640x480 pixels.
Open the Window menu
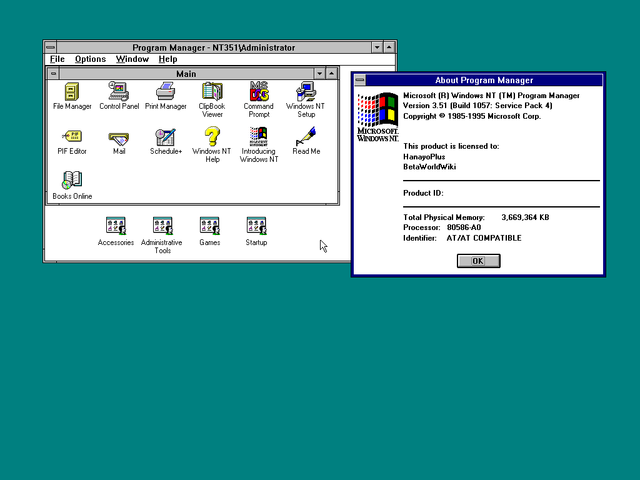132,59
